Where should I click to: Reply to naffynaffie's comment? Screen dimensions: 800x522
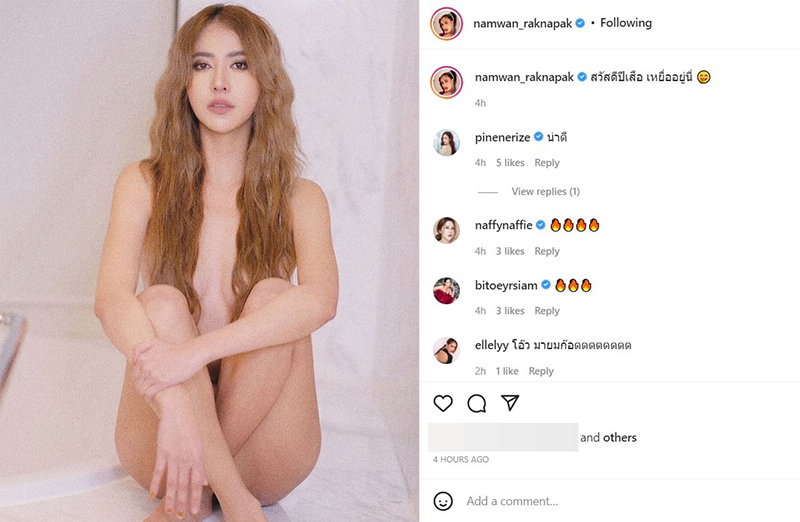click(547, 251)
